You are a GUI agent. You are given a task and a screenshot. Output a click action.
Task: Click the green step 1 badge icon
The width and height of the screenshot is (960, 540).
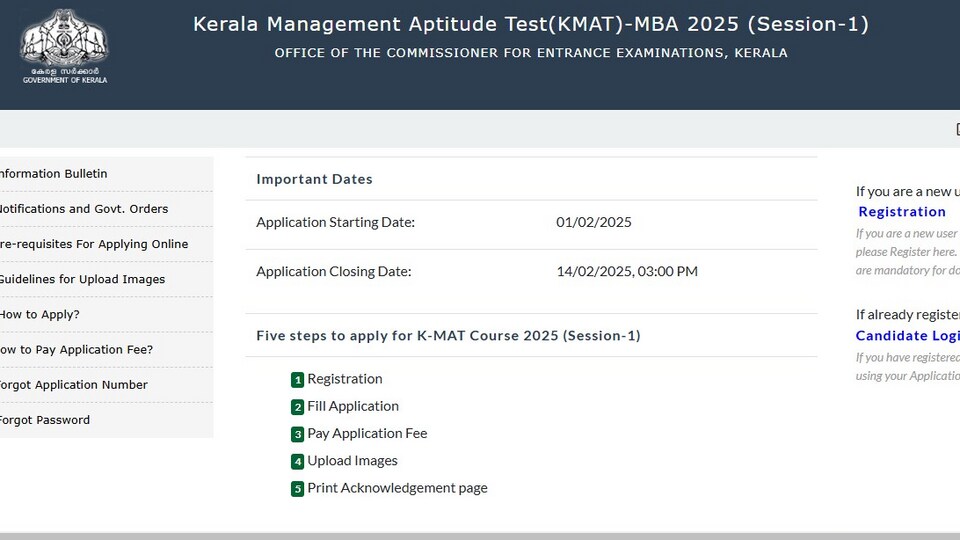(298, 380)
